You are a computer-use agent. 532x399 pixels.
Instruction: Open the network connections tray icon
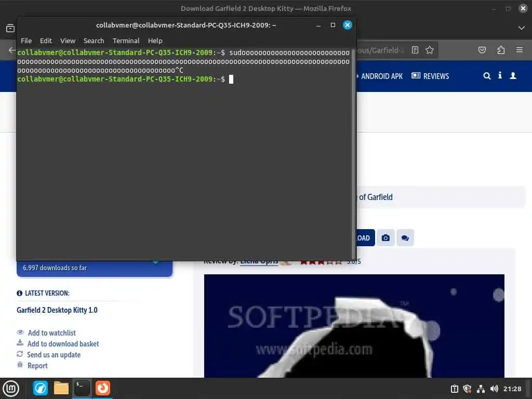click(481, 389)
